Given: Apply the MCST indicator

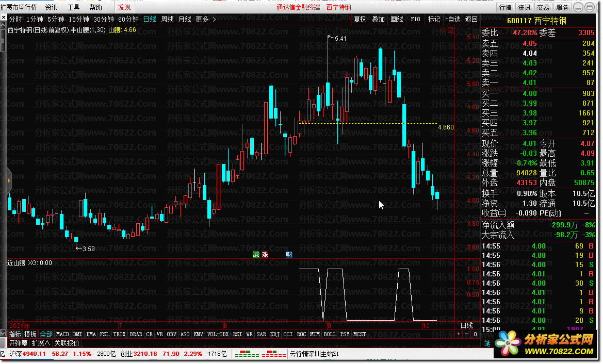Looking at the screenshot, I should pyautogui.click(x=359, y=334).
